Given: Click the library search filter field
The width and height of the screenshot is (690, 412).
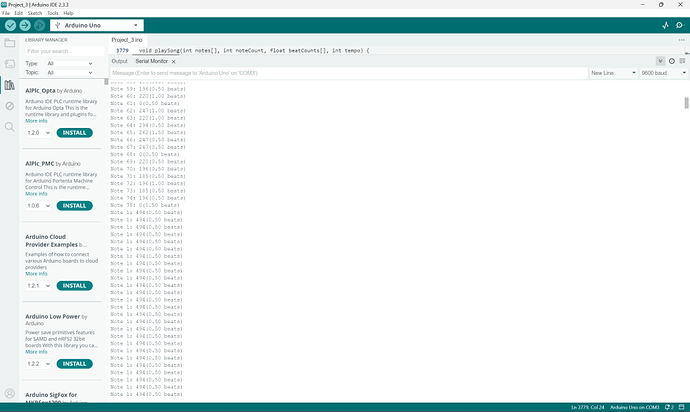Looking at the screenshot, I should pyautogui.click(x=64, y=51).
